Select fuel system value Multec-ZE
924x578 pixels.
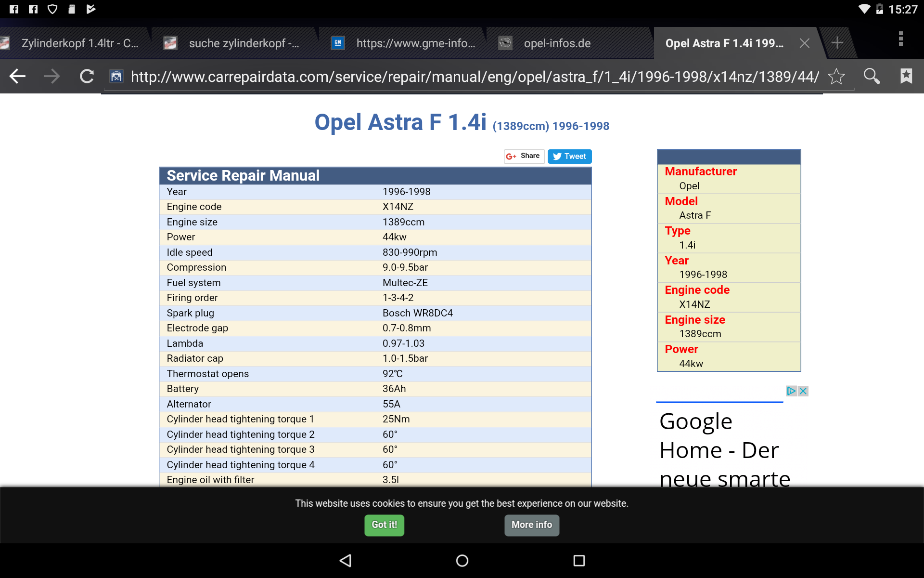pos(405,283)
